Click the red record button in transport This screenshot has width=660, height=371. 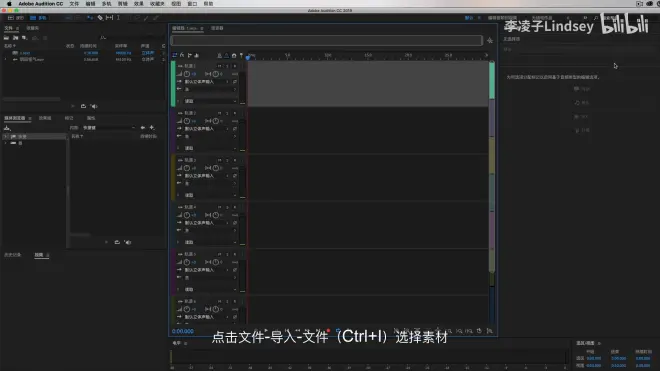[328, 331]
